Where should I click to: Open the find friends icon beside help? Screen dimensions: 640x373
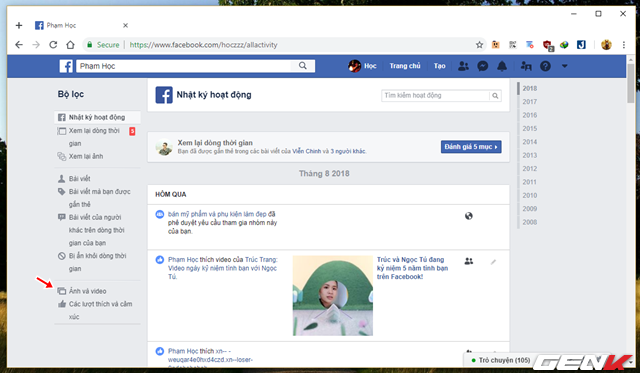coord(526,66)
